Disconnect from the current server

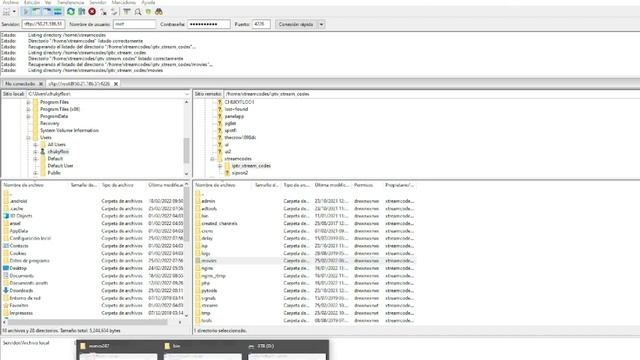tap(103, 12)
